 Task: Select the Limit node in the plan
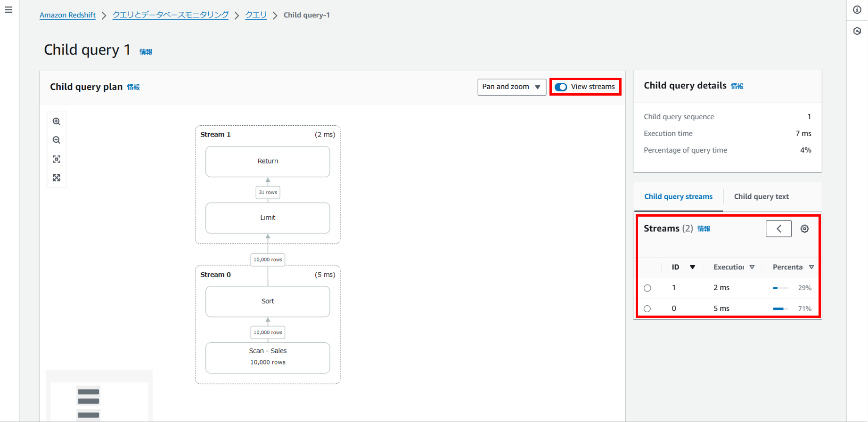click(x=268, y=218)
